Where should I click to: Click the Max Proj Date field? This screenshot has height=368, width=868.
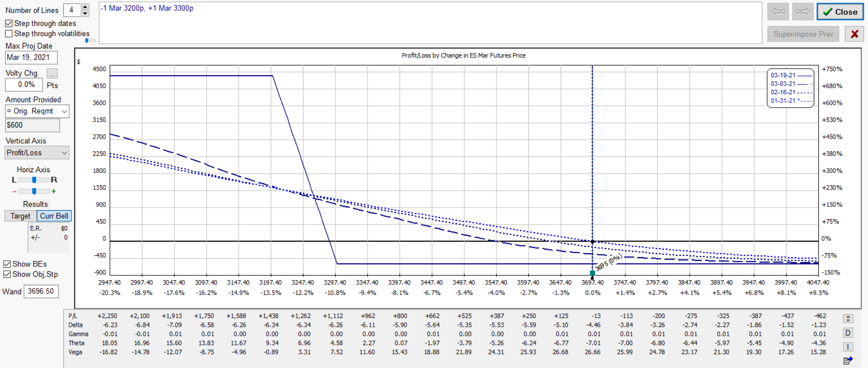31,57
